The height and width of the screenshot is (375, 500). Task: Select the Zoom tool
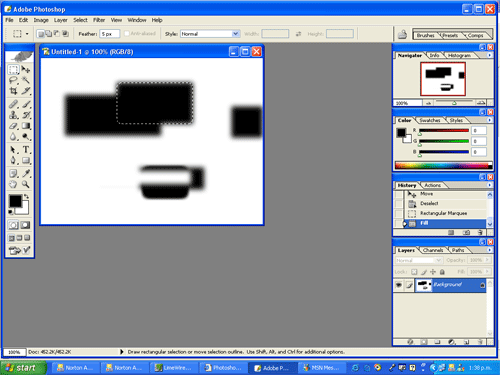26,184
